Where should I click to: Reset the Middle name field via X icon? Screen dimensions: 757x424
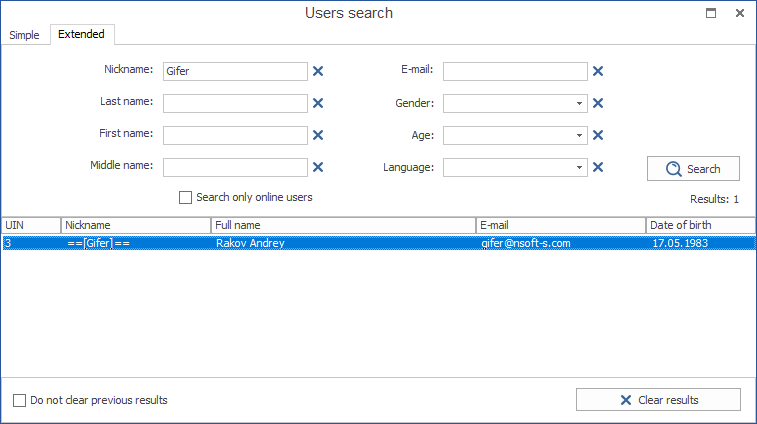pyautogui.click(x=318, y=167)
